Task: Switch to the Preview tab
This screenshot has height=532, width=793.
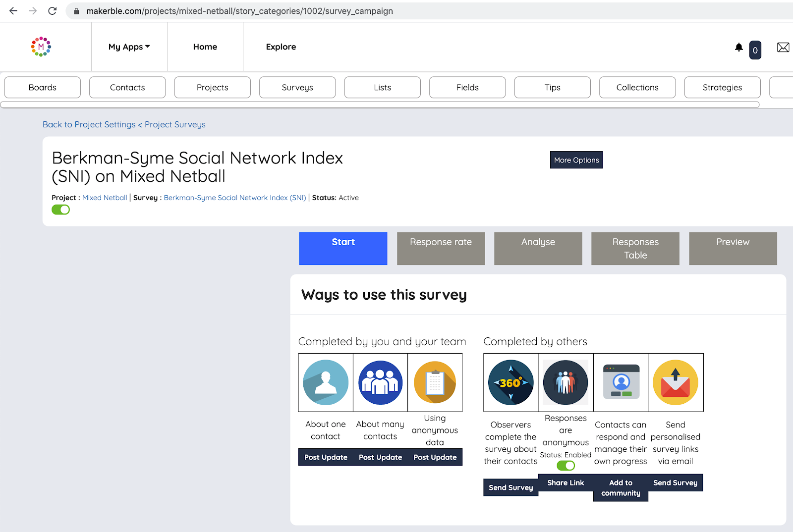Action: [x=733, y=249]
